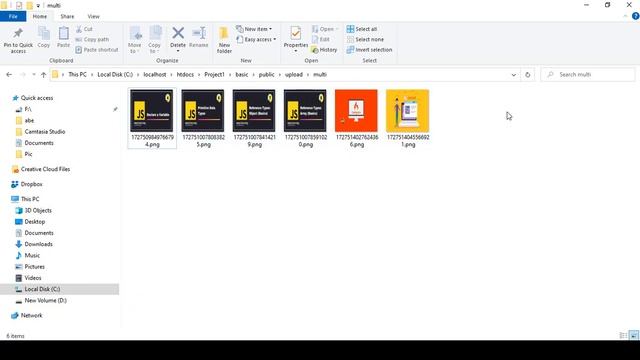Click public in the address path
640x360 pixels.
267,75
